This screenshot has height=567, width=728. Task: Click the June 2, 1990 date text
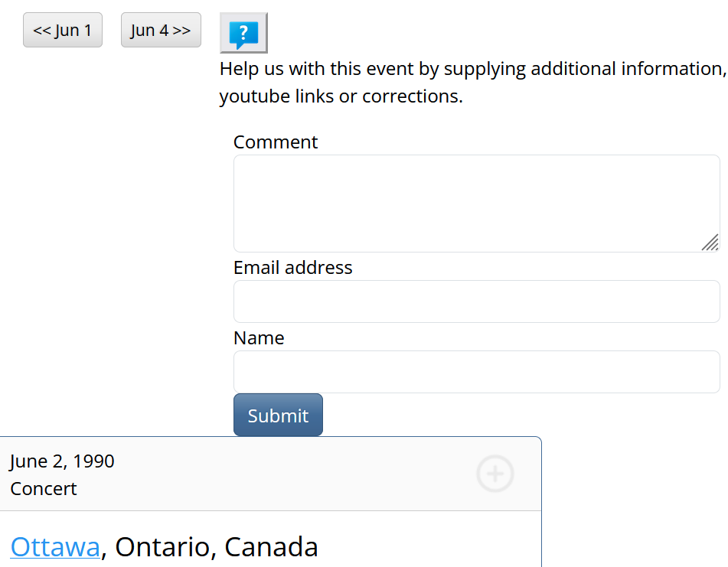(x=62, y=461)
